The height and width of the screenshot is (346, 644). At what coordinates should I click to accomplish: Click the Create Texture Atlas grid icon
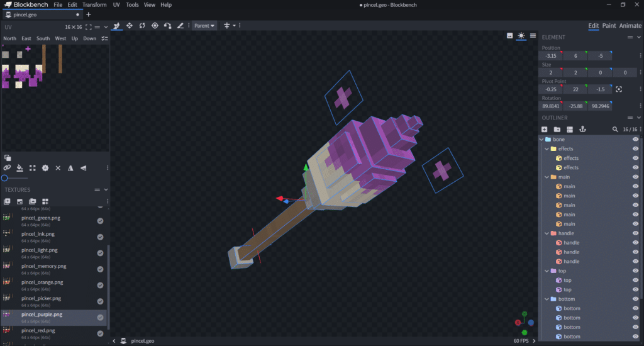(45, 201)
